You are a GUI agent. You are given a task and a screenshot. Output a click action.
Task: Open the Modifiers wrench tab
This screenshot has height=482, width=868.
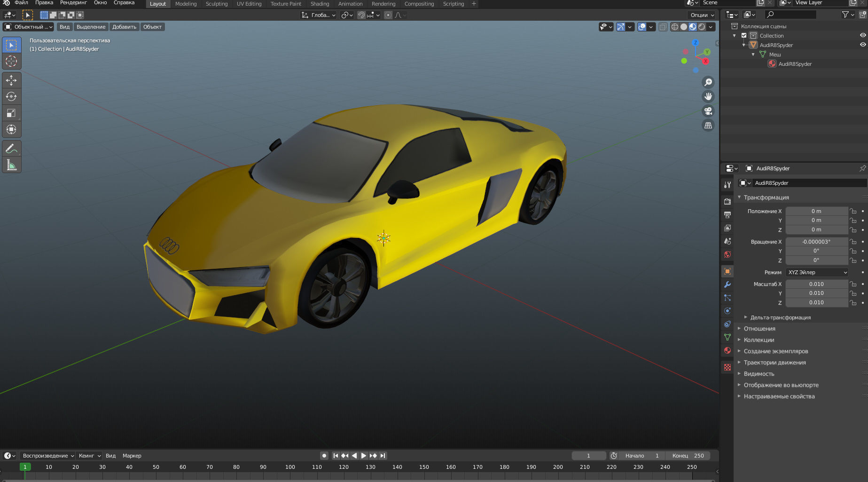(x=727, y=284)
